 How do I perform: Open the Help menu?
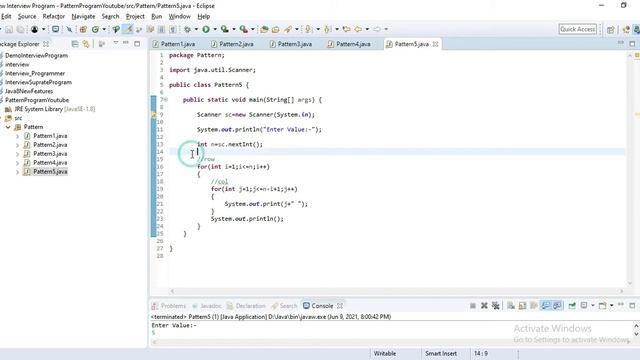[203, 16]
